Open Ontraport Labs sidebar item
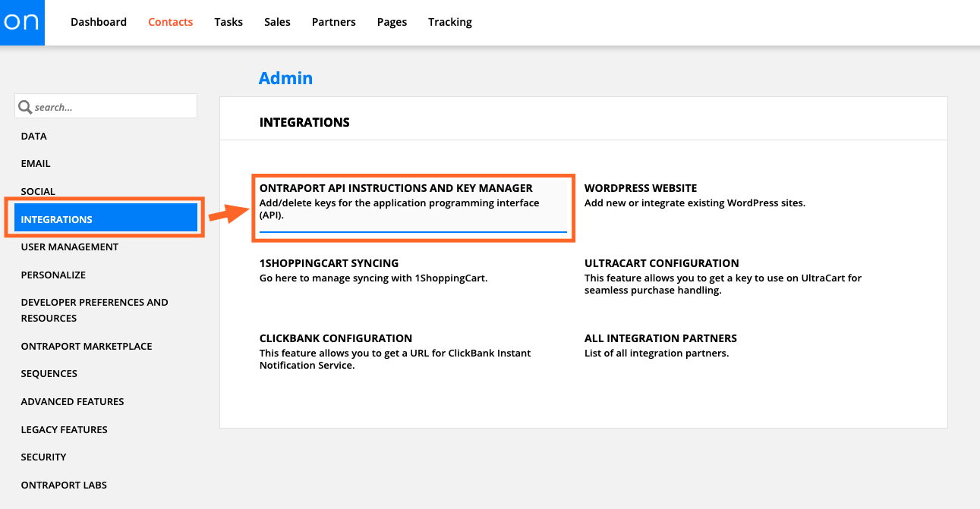Viewport: 980px width, 509px height. click(x=64, y=485)
